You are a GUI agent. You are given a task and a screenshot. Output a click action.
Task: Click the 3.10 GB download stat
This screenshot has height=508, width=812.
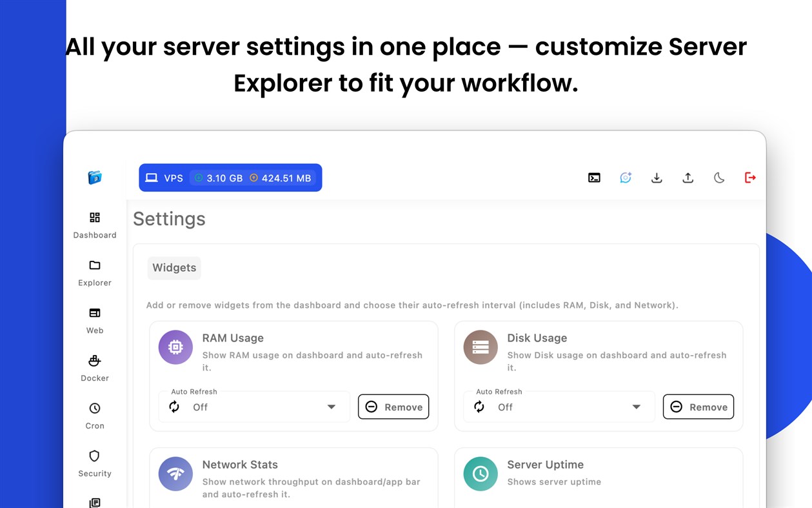(x=218, y=178)
